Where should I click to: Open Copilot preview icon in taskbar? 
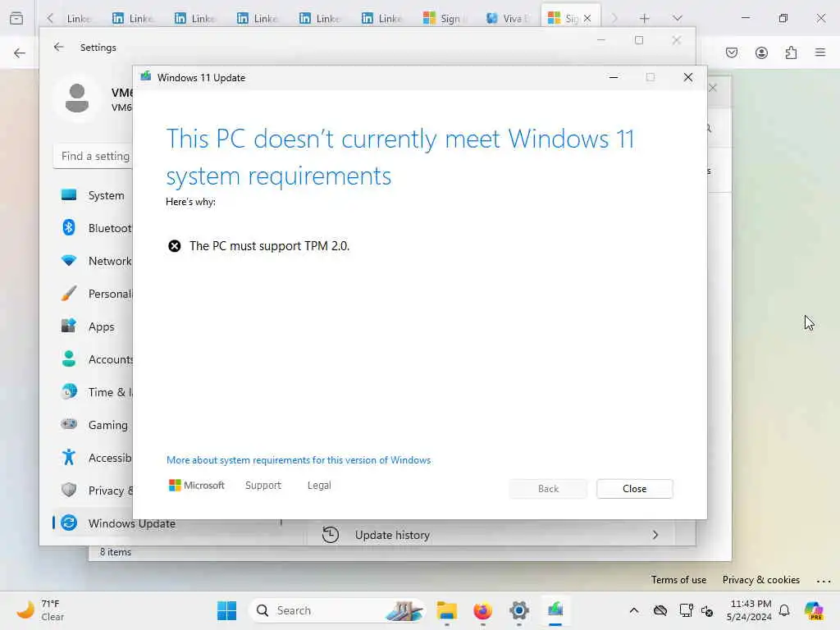[814, 610]
